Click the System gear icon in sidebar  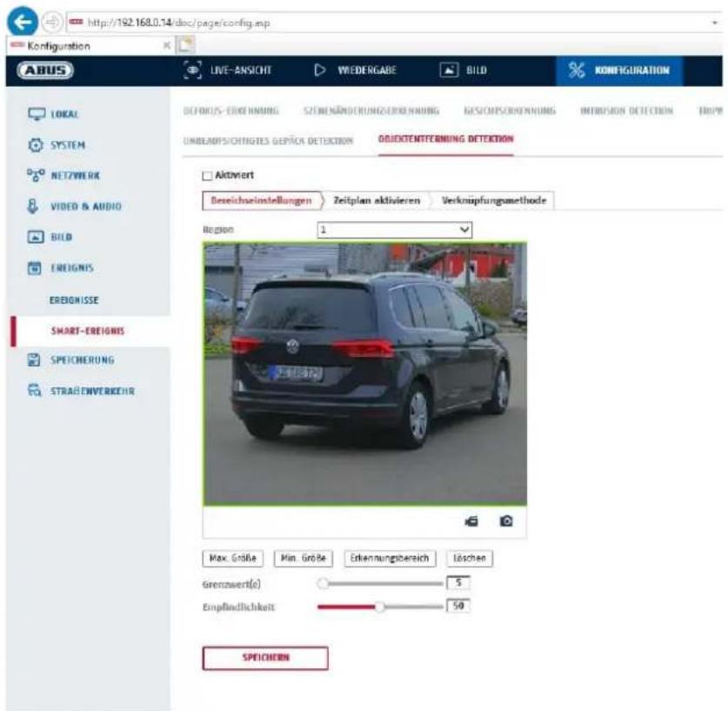point(36,144)
